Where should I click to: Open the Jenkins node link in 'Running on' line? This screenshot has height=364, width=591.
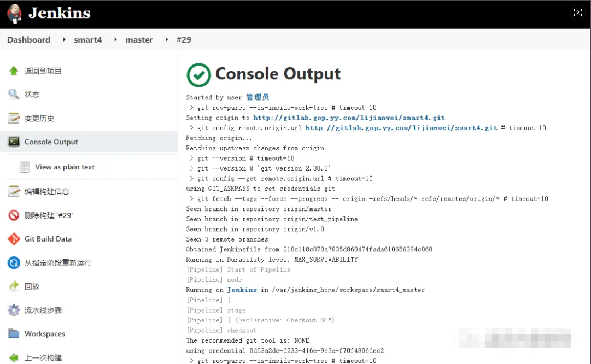[242, 290]
